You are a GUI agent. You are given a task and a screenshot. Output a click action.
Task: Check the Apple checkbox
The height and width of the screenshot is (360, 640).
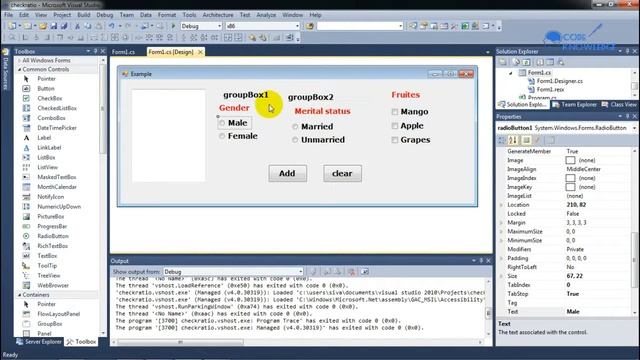click(x=407, y=126)
